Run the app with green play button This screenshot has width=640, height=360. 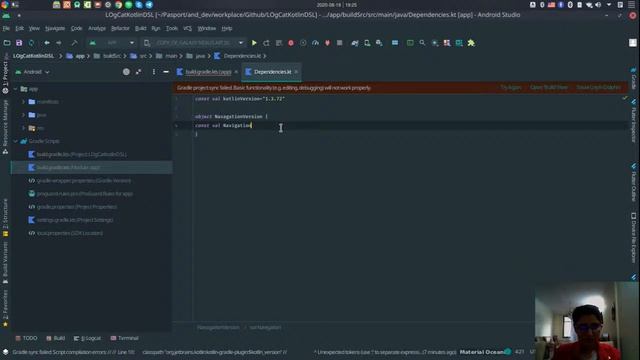pos(254,43)
